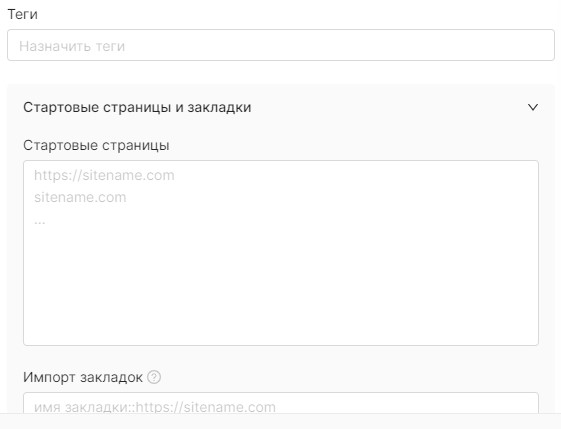The image size is (561, 429).
Task: Click the Стартовые страницы и закладки header
Action: click(137, 107)
